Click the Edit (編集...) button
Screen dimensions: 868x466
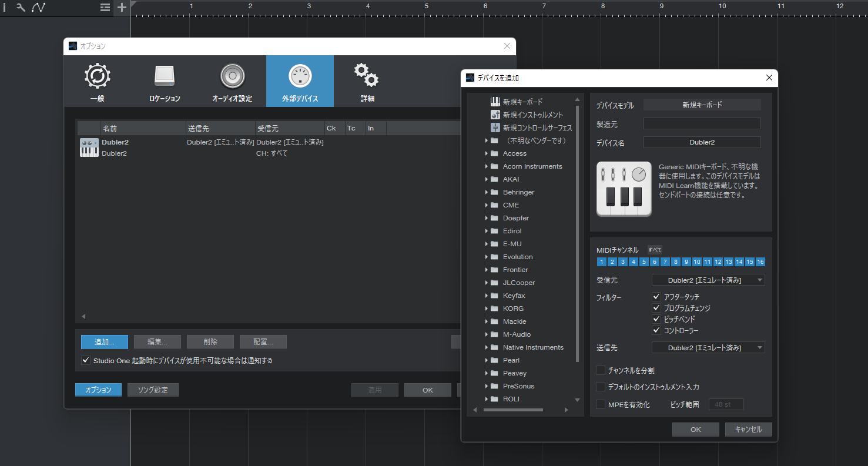[x=157, y=342]
